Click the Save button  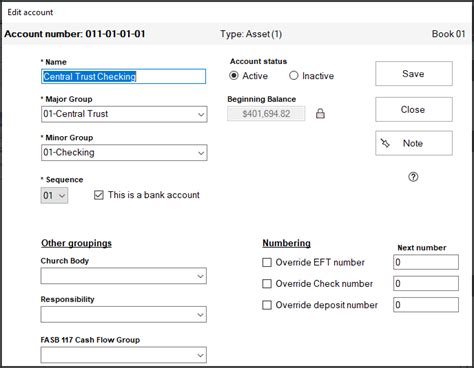414,74
